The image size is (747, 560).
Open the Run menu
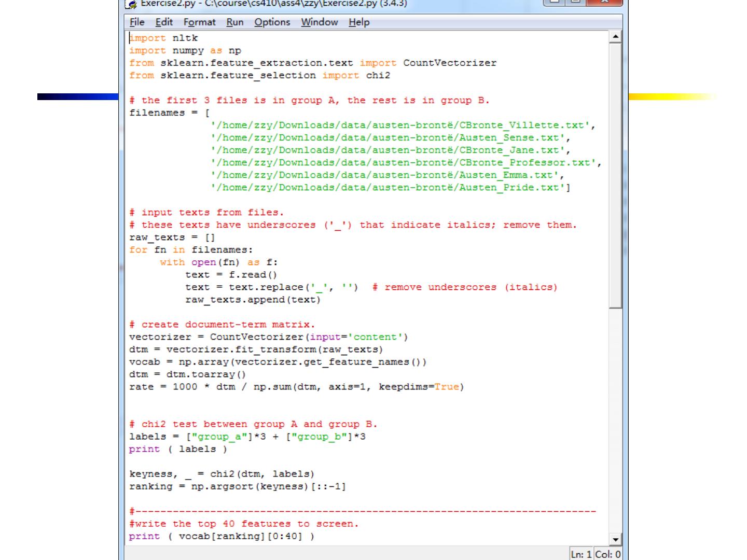pyautogui.click(x=234, y=22)
